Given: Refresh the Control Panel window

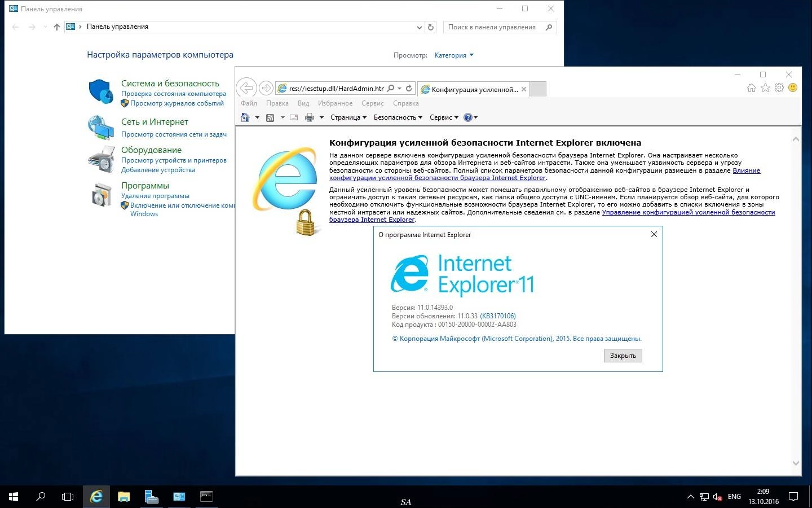Looking at the screenshot, I should point(431,27).
